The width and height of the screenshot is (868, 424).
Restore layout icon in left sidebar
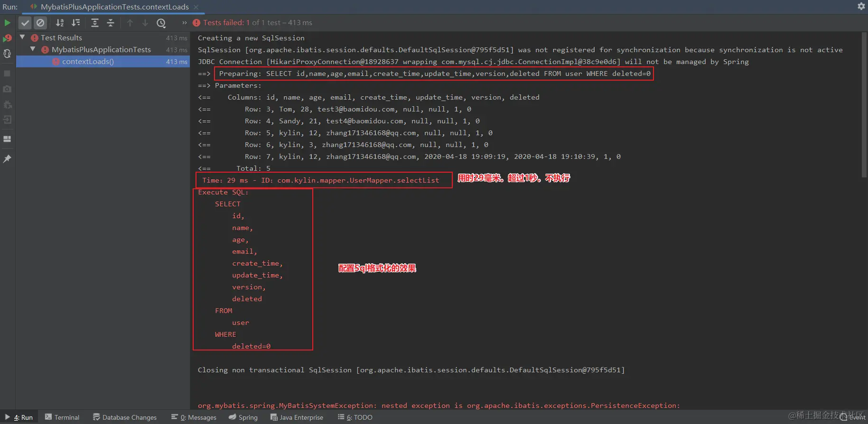(7, 139)
